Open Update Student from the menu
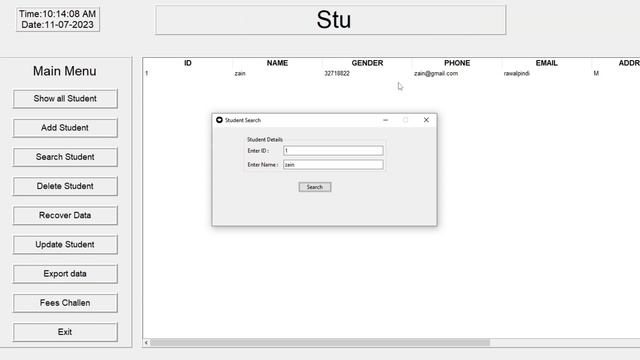This screenshot has width=640, height=360. point(65,244)
